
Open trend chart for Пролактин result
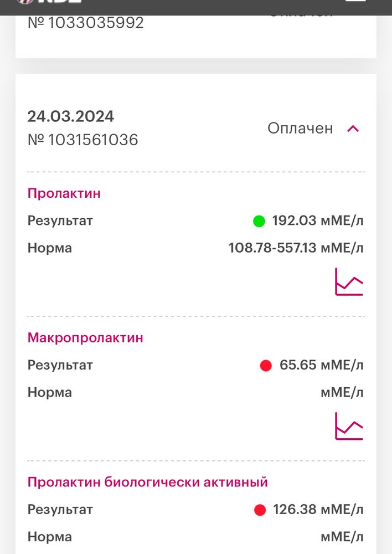pos(349,281)
